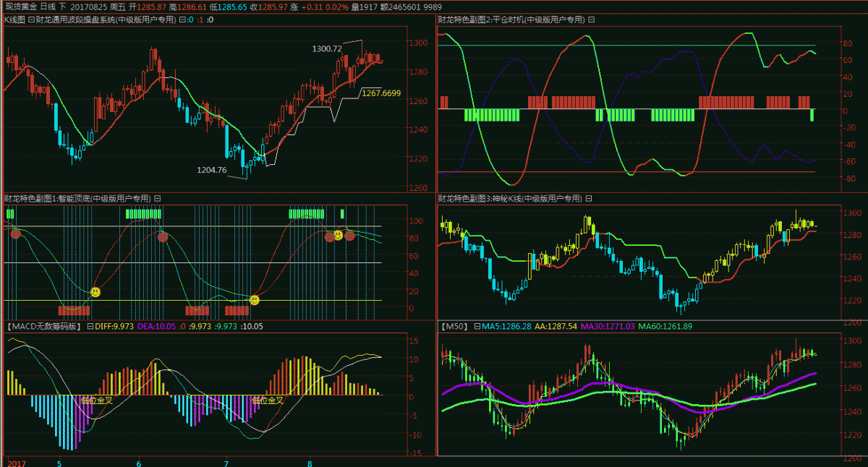Click the rightmost red sad-face icon in 智能顶底
The height and width of the screenshot is (467, 868).
tap(350, 236)
